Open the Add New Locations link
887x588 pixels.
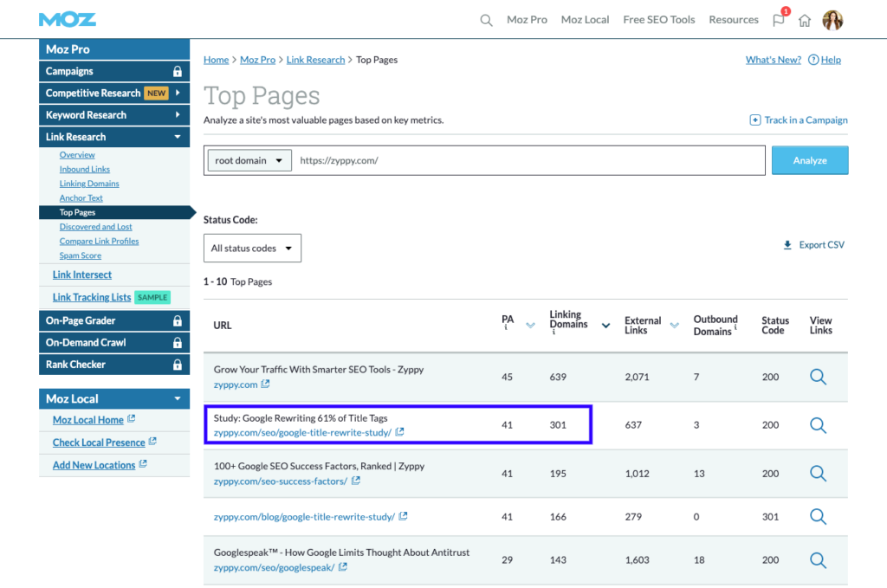(x=94, y=465)
